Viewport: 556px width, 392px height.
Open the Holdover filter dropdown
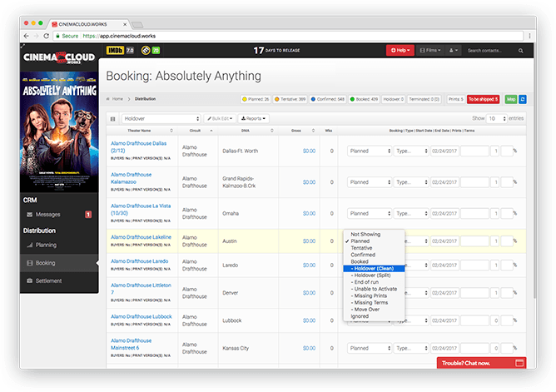click(x=161, y=119)
